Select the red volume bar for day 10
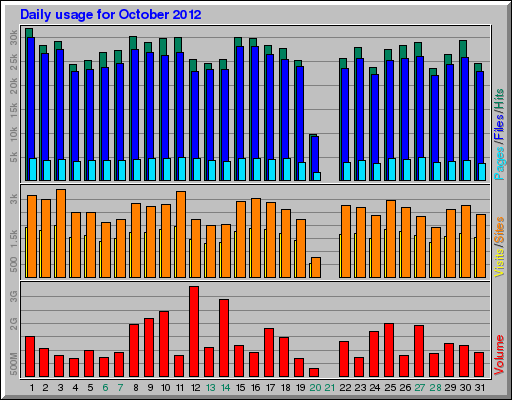Image resolution: width=512 pixels, height=400 pixels. pyautogui.click(x=164, y=344)
